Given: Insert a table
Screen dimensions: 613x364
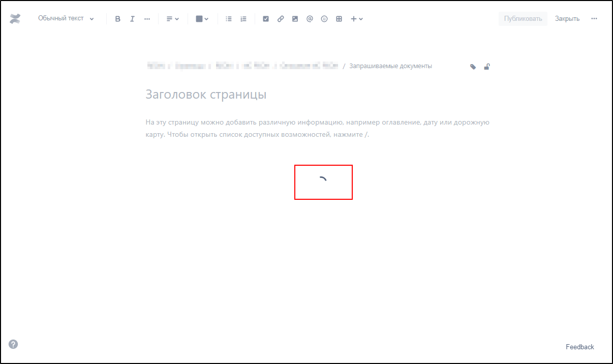Looking at the screenshot, I should 339,19.
